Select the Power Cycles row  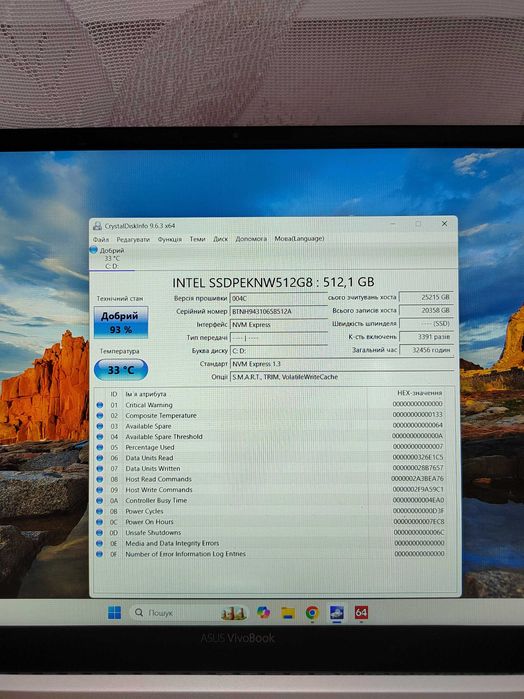click(x=272, y=511)
